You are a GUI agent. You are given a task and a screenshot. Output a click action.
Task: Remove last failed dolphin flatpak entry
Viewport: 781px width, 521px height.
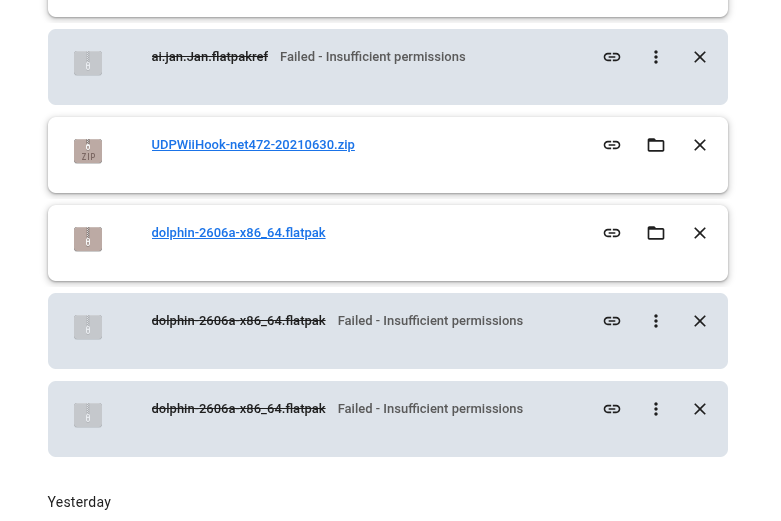point(700,409)
